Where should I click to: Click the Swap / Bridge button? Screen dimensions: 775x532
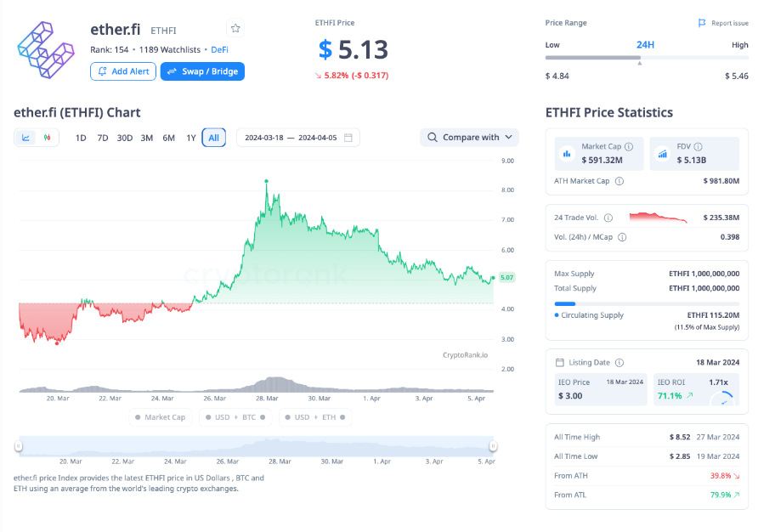tap(202, 71)
